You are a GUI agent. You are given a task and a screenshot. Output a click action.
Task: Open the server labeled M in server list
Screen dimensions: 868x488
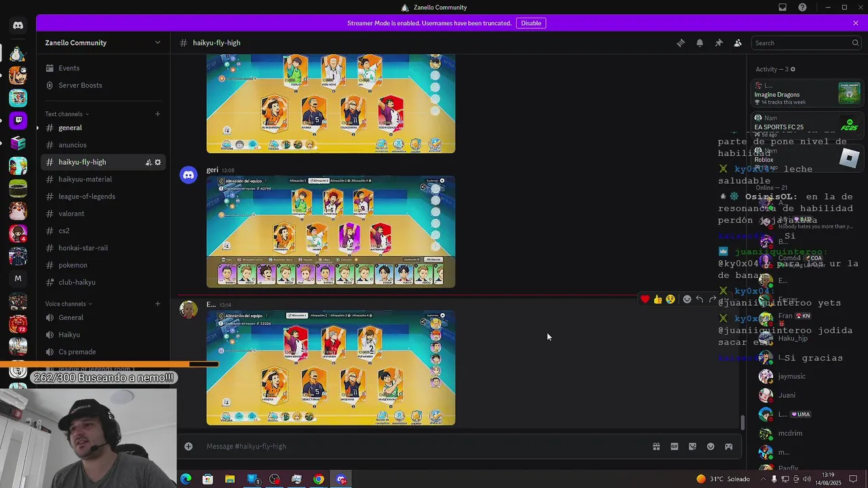click(x=18, y=279)
